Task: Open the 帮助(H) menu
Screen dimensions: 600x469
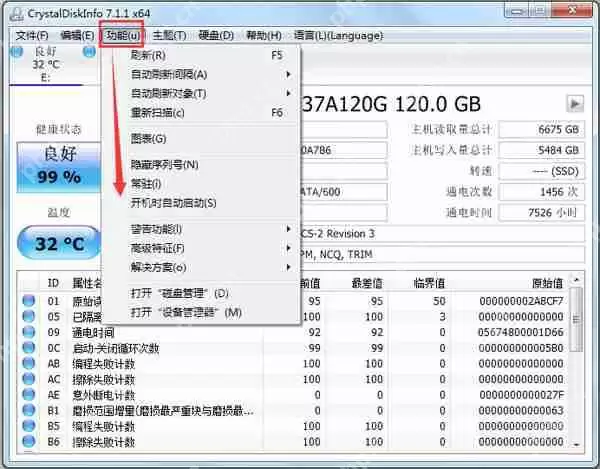Action: pyautogui.click(x=263, y=36)
